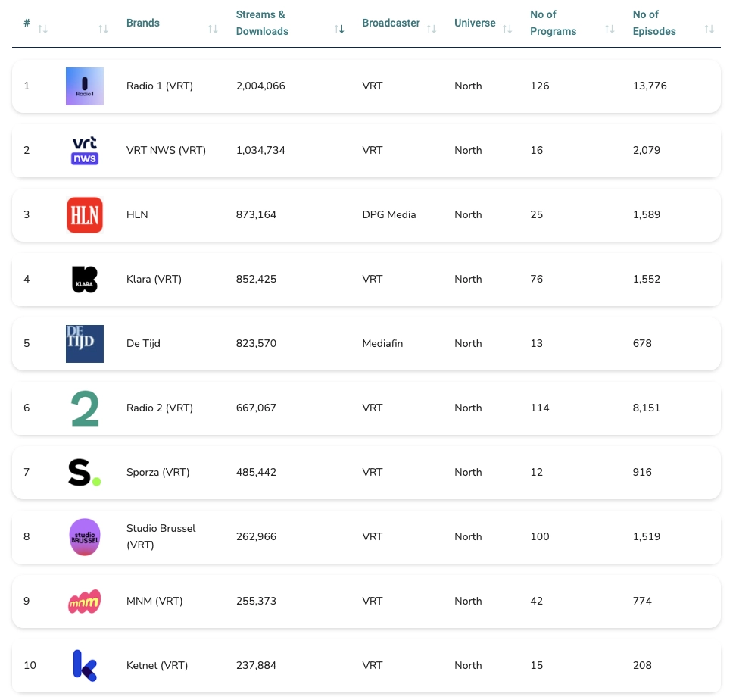Select the Sporza logo icon
The width and height of the screenshot is (736, 700).
point(85,473)
